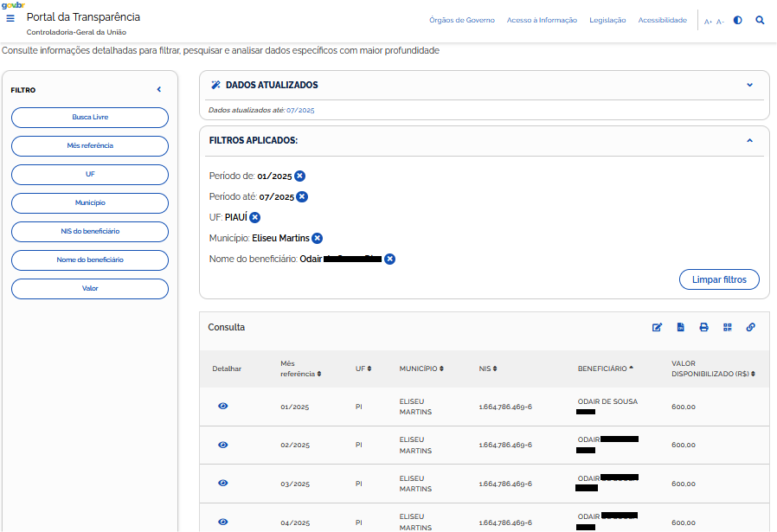The height and width of the screenshot is (532, 777).
Task: Collapse the FILTRO side panel arrow
Action: [159, 90]
